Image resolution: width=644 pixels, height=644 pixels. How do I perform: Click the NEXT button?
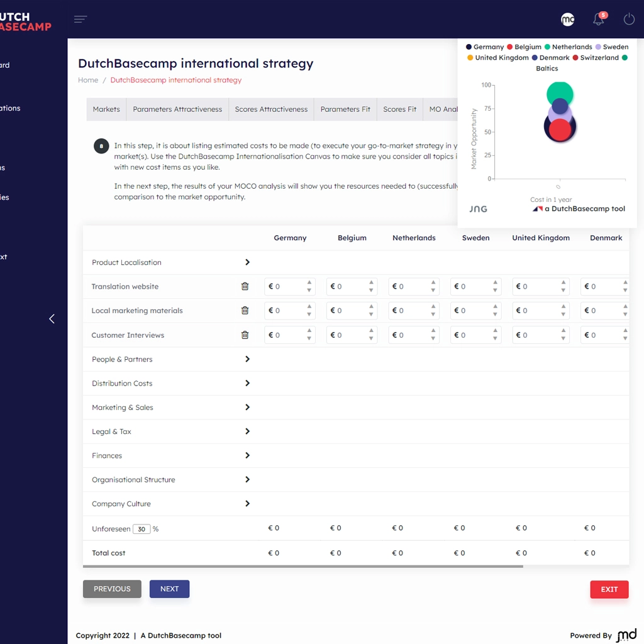170,589
